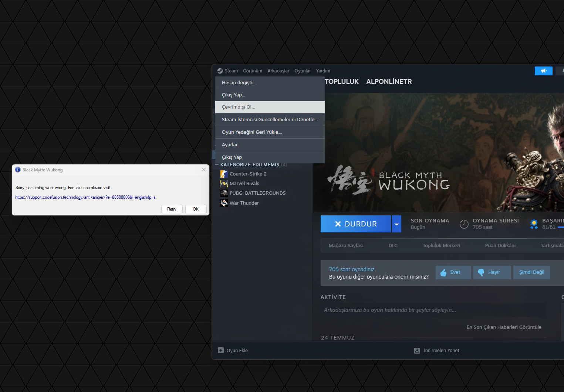Click the plus icon beside Oyun Ekle
Image resolution: width=564 pixels, height=392 pixels.
[221, 350]
